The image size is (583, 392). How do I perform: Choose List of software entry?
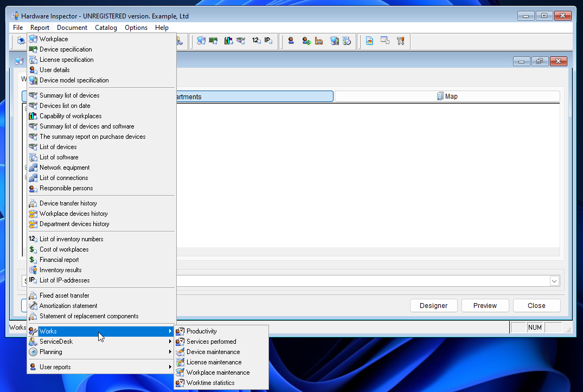(101, 157)
